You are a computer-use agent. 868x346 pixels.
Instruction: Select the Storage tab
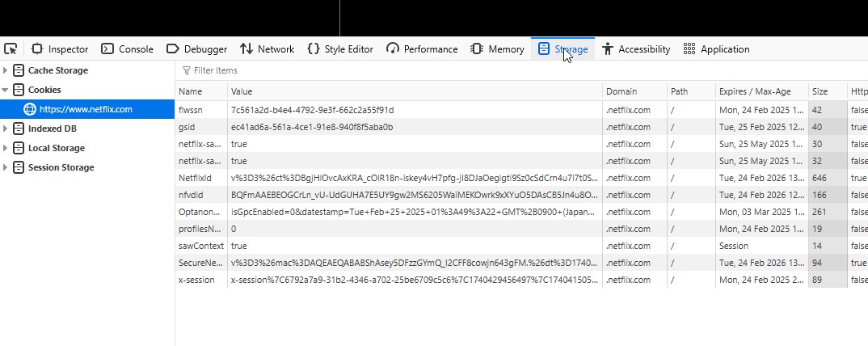(x=563, y=49)
